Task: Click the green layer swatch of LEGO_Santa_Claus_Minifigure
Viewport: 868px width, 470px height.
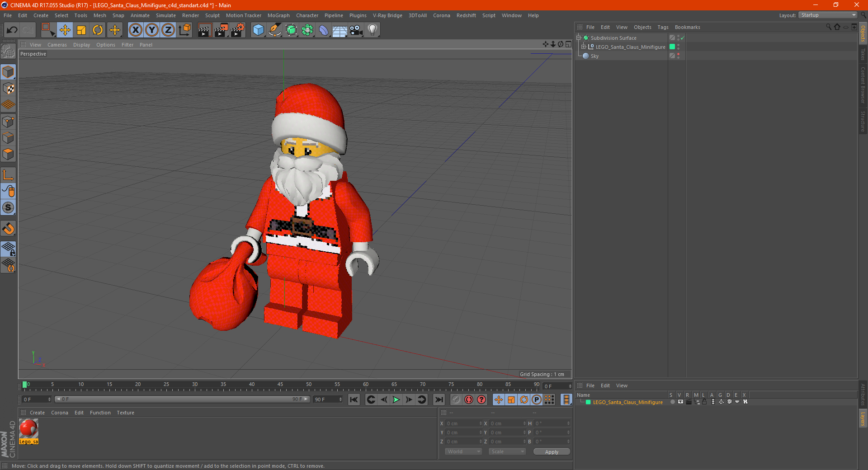Action: 672,47
